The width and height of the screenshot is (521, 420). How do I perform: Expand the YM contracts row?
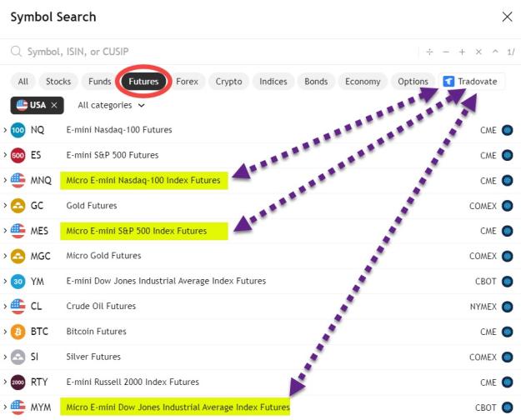tap(5, 282)
